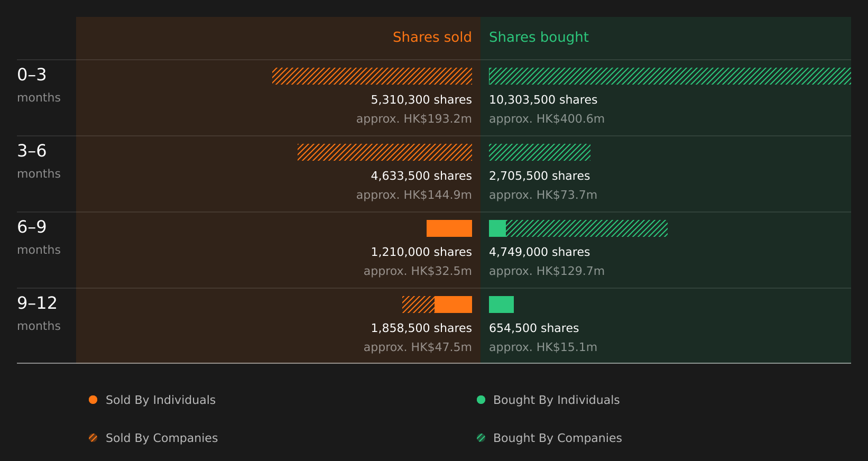
Task: Click the approx. HK$32.5m value
Action: pos(418,271)
